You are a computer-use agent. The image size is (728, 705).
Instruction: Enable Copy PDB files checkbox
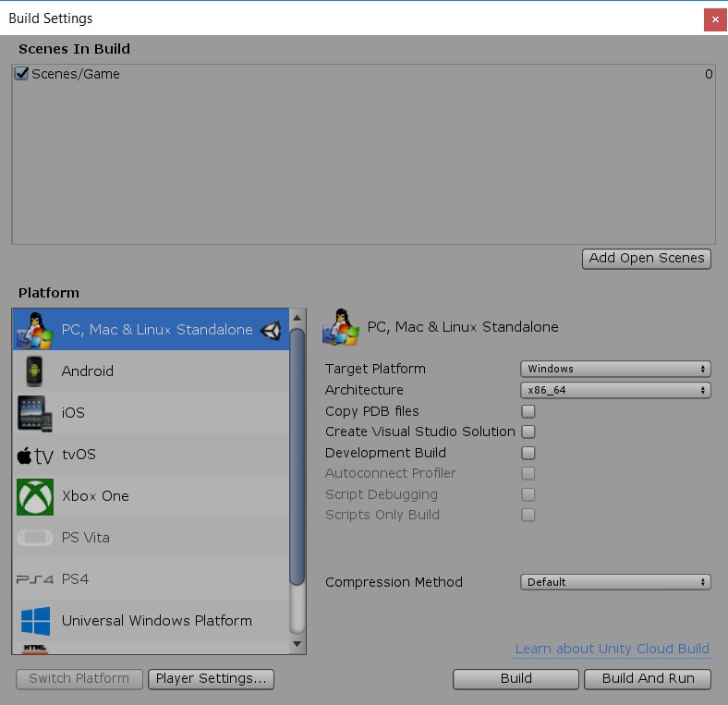pos(528,411)
